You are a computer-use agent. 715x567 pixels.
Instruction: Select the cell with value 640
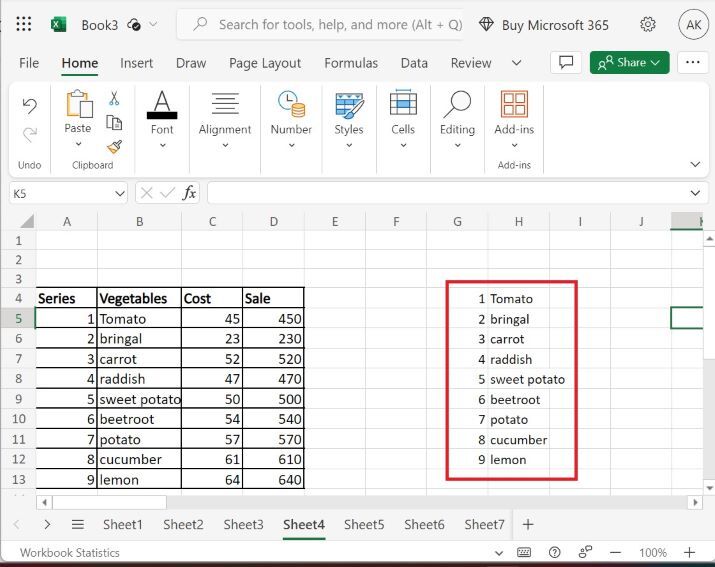[x=274, y=479]
